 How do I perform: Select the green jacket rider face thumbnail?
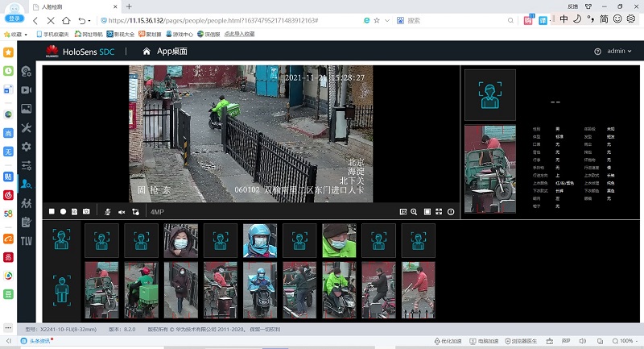(339, 240)
